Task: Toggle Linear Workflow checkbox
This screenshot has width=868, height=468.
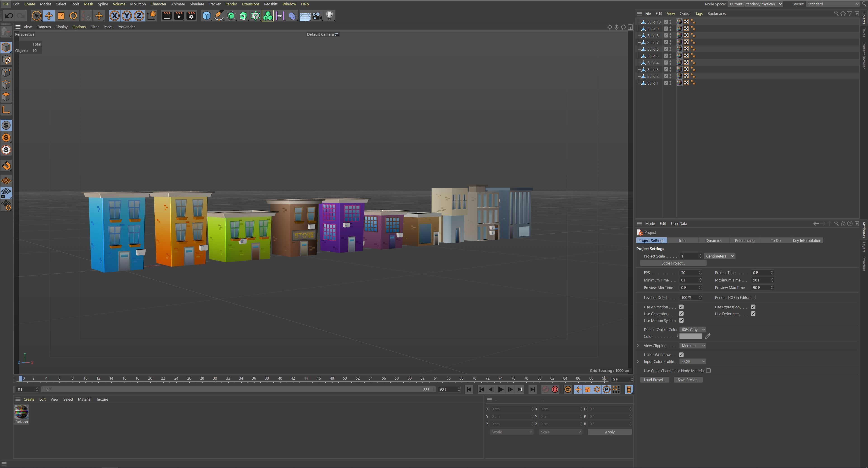Action: (x=681, y=355)
